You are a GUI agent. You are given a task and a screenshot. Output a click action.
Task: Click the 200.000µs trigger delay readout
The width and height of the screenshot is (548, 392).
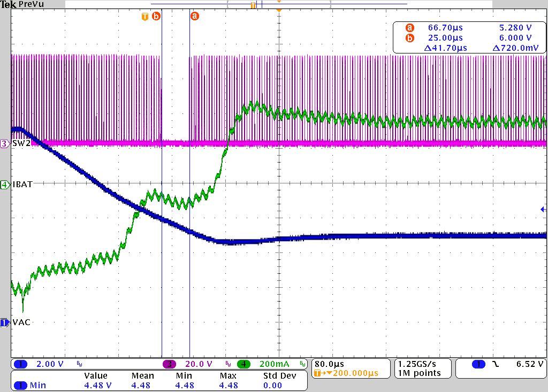(353, 373)
